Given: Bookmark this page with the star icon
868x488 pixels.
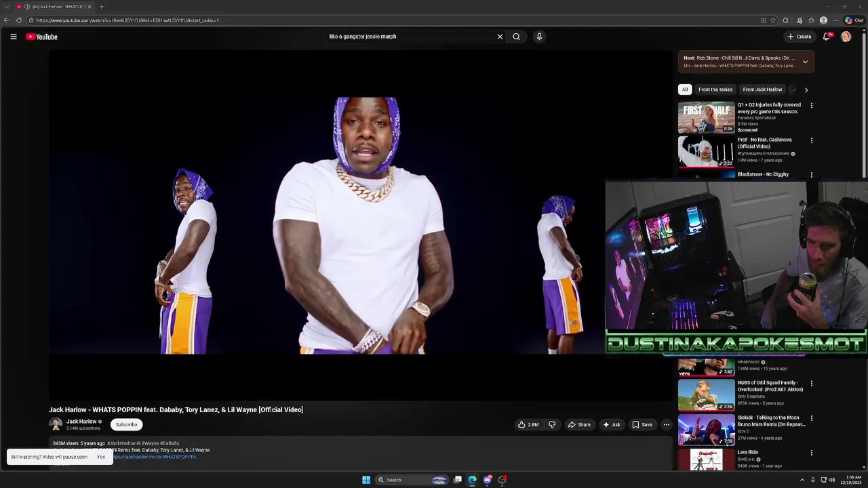Looking at the screenshot, I should point(773,20).
